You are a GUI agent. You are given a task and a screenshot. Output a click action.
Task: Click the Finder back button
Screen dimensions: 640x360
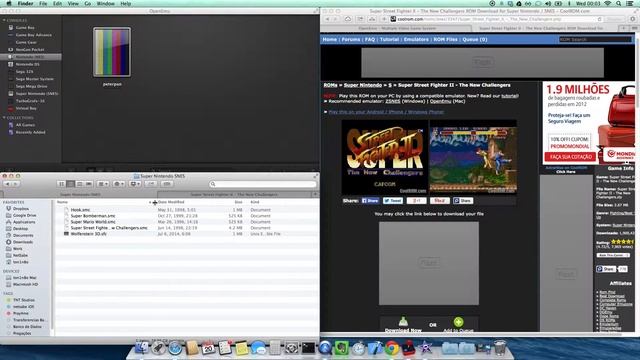point(7,184)
